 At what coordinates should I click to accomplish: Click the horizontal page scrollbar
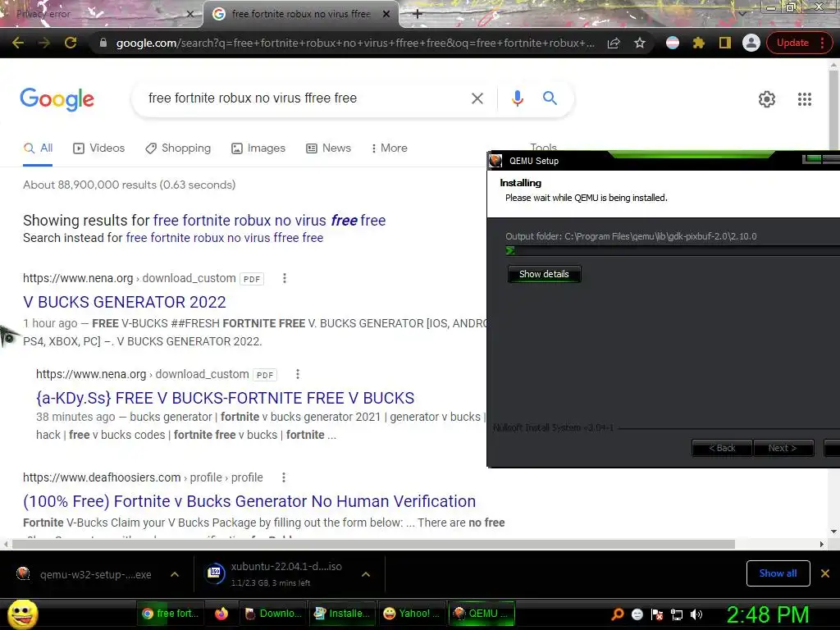pyautogui.click(x=373, y=545)
